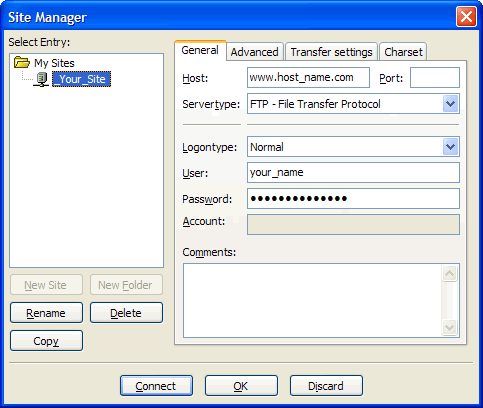The height and width of the screenshot is (408, 483).
Task: Click the FTP - File Transfer Protocol combo box
Action: tap(353, 104)
